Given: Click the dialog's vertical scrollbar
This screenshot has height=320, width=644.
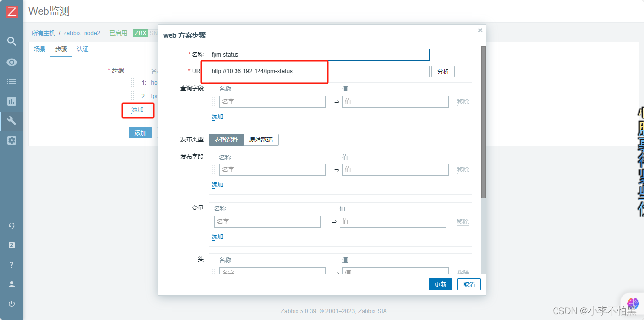Looking at the screenshot, I should tap(484, 122).
